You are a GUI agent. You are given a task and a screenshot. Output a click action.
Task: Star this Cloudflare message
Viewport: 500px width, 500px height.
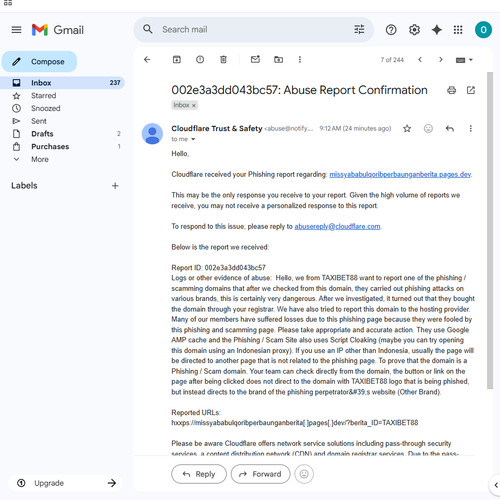coord(407,128)
